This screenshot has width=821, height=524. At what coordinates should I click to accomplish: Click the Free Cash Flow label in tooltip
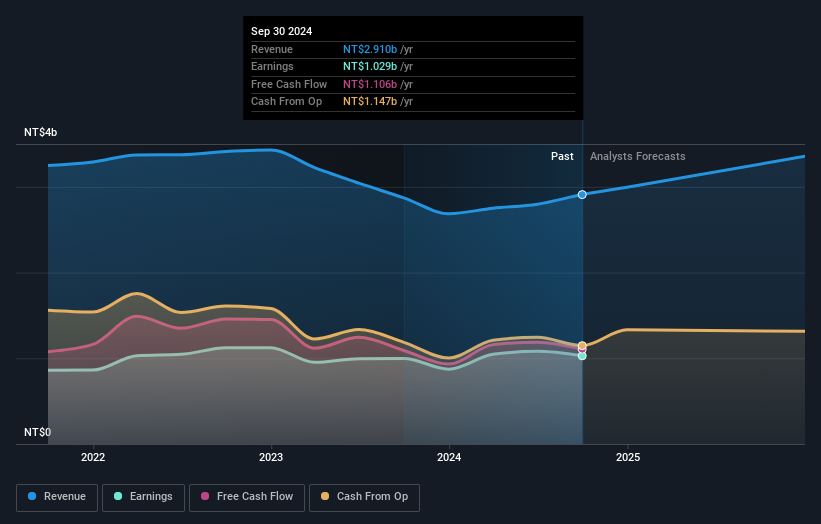(x=289, y=84)
